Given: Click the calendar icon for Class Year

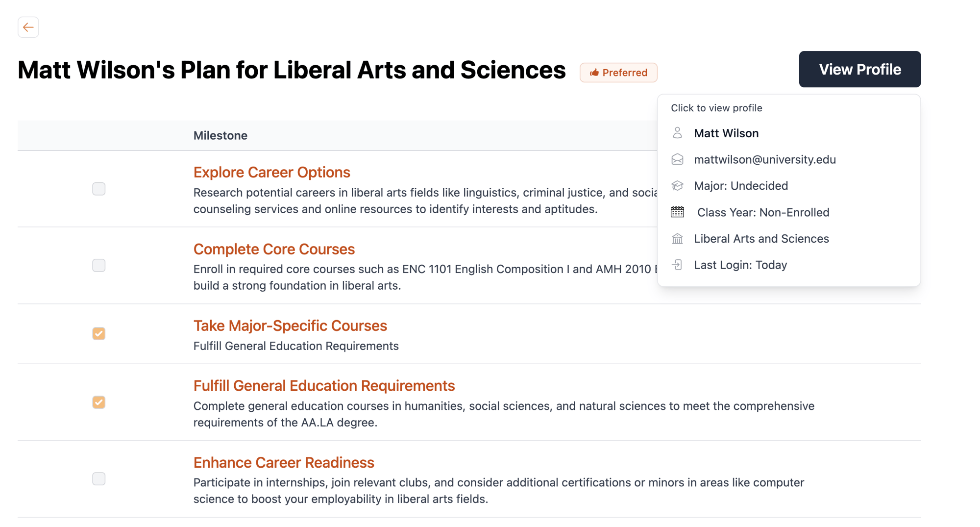Looking at the screenshot, I should tap(677, 212).
